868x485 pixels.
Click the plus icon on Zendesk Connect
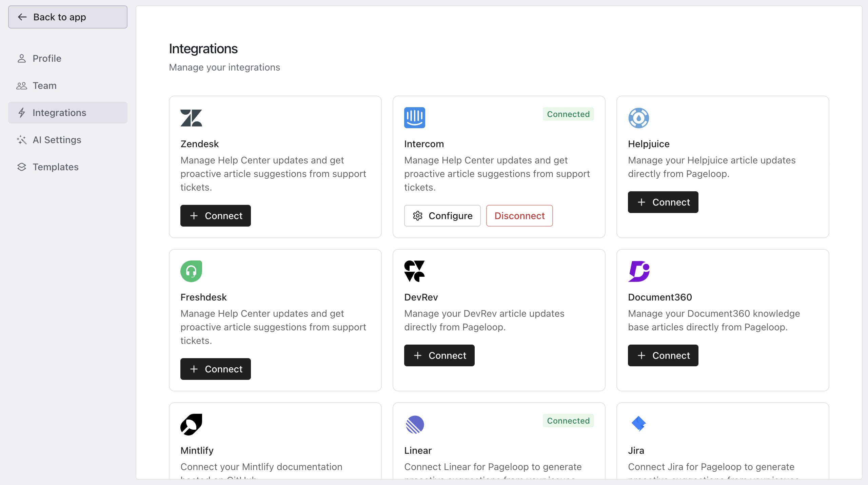pos(194,216)
